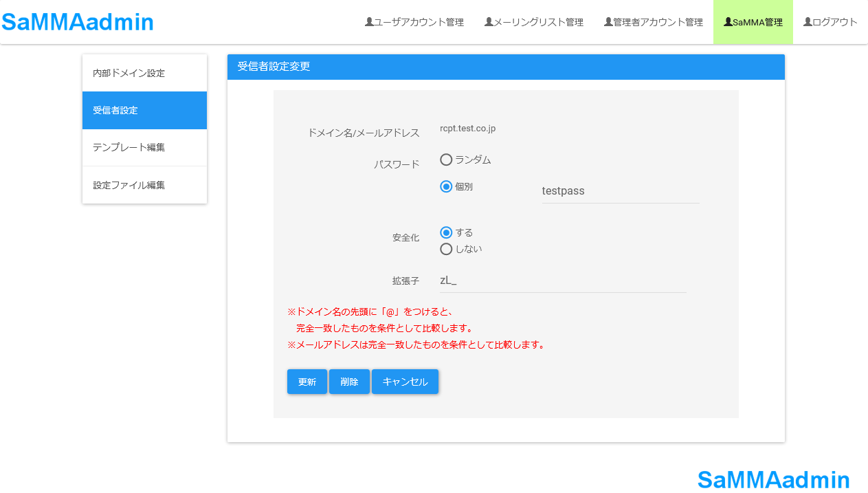Choose しない for 安全化
868x493 pixels.
tap(446, 249)
